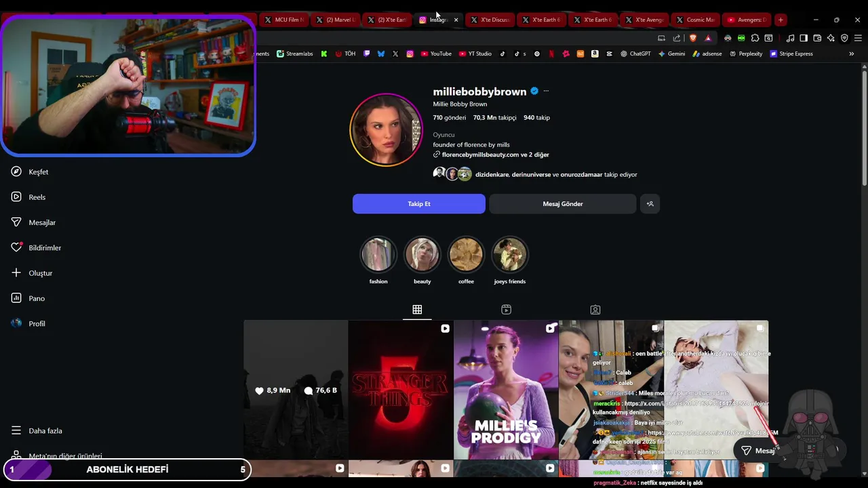Open Keşfet (Explore) in Instagram sidebar
The height and width of the screenshot is (488, 868).
30,172
